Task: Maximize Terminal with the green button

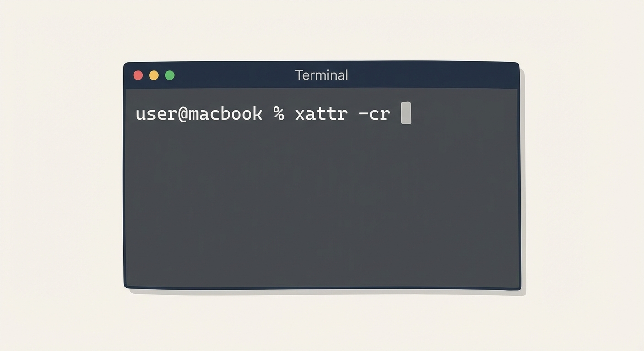Action: point(170,75)
